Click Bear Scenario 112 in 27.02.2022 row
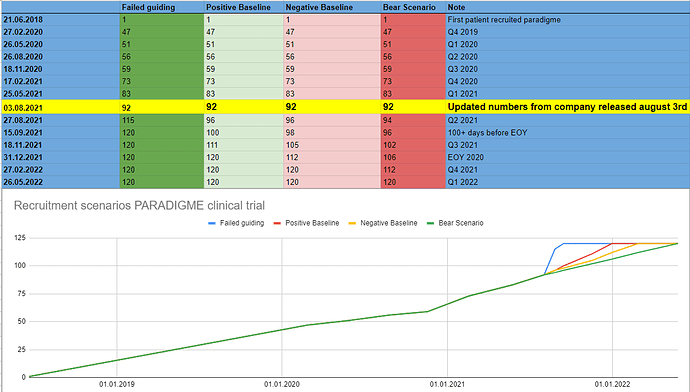 pyautogui.click(x=413, y=169)
